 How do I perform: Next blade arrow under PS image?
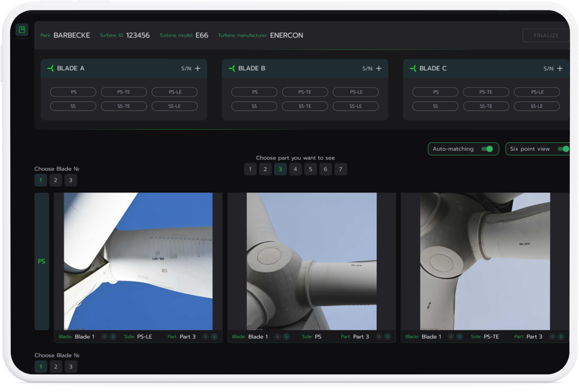(x=286, y=336)
